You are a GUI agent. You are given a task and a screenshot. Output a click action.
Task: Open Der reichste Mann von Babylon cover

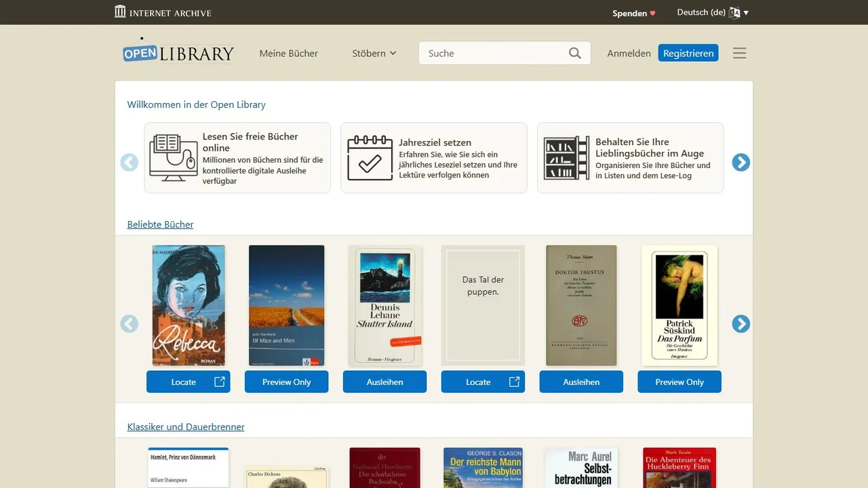click(x=483, y=468)
